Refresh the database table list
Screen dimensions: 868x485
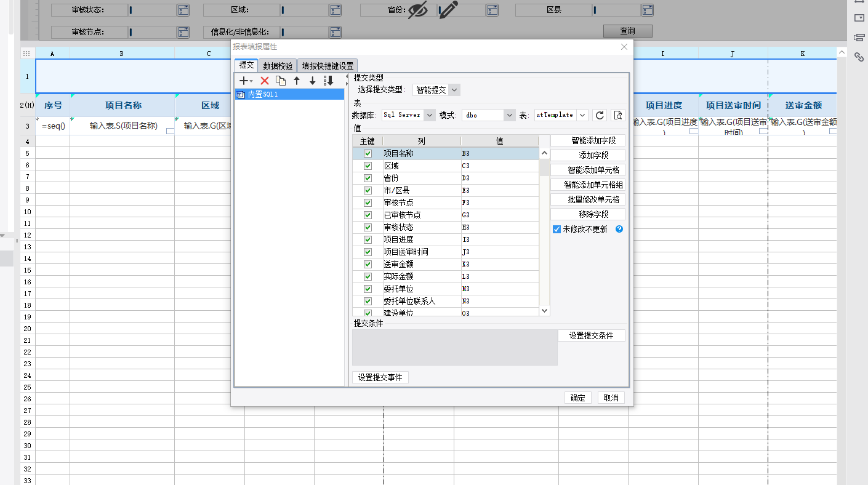[x=600, y=115]
